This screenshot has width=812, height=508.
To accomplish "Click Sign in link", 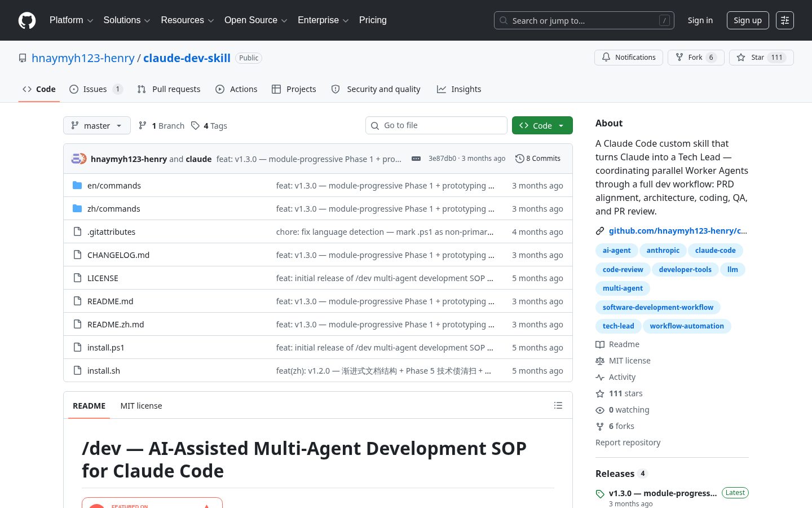I will [700, 20].
